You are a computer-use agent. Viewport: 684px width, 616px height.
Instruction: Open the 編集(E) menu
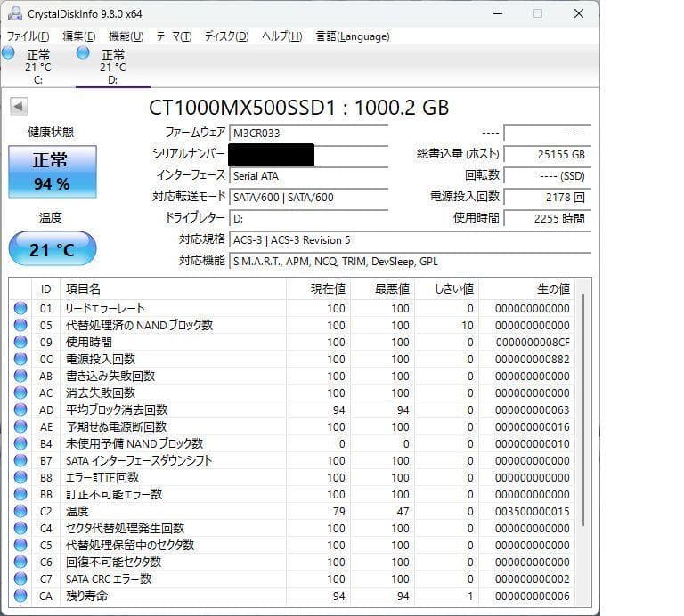[79, 36]
